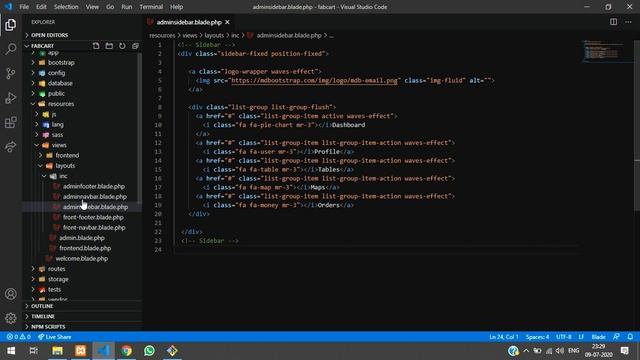
Task: Expand the database folder
Action: click(82, 83)
